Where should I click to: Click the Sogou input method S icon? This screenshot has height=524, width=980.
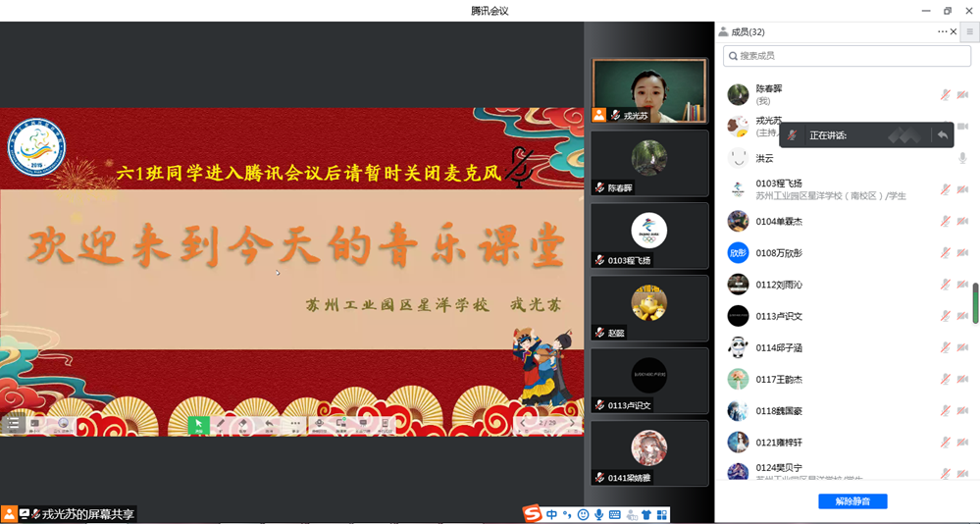click(x=531, y=514)
